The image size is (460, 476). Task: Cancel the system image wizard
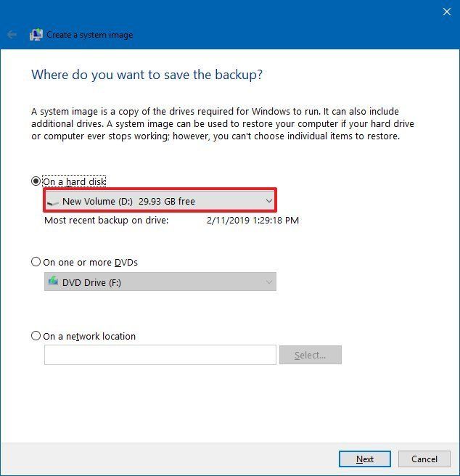(424, 459)
